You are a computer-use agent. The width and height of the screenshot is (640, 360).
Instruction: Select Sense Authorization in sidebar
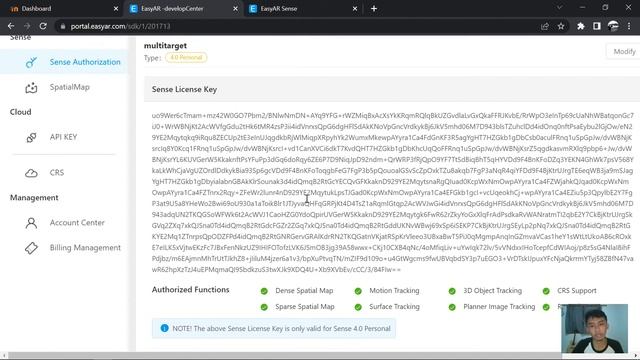point(64,62)
